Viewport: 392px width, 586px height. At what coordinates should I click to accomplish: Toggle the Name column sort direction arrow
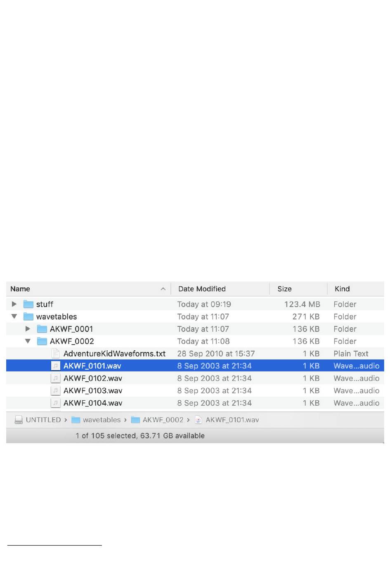tap(163, 289)
